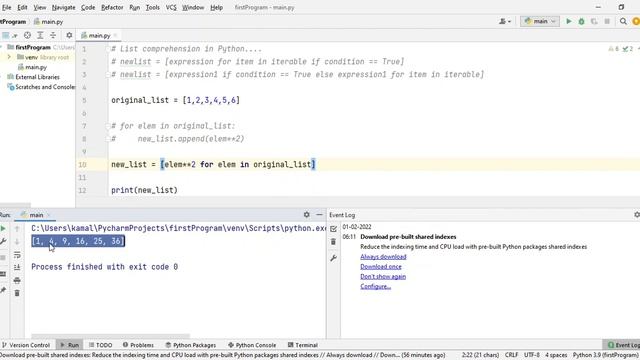Open main.py in project tree

[x=36, y=67]
